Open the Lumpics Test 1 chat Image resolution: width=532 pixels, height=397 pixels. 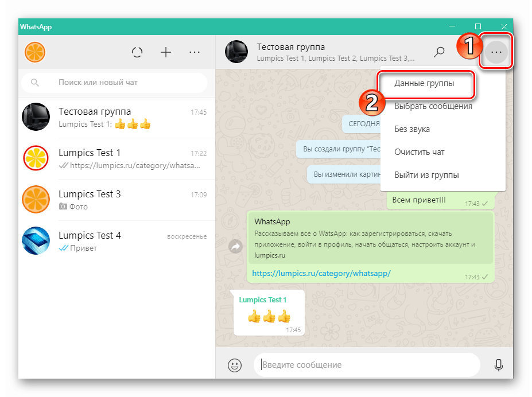(117, 159)
